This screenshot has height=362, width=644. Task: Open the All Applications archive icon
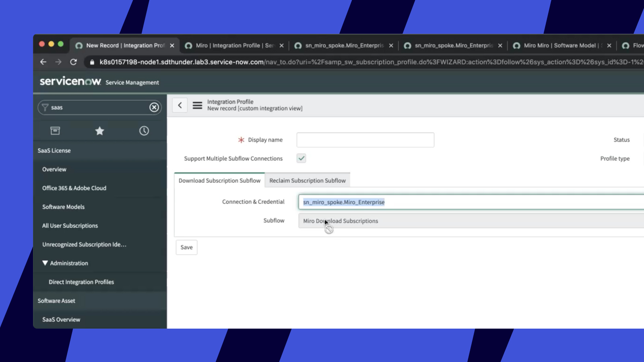(x=55, y=131)
